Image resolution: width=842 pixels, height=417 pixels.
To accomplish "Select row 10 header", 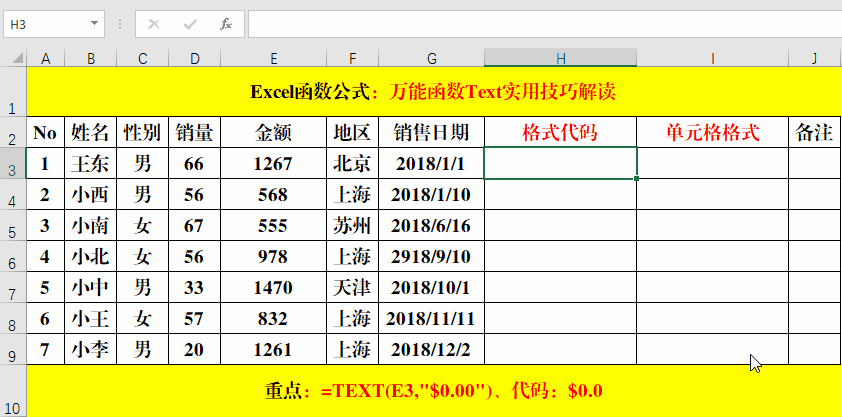I will coord(13,391).
